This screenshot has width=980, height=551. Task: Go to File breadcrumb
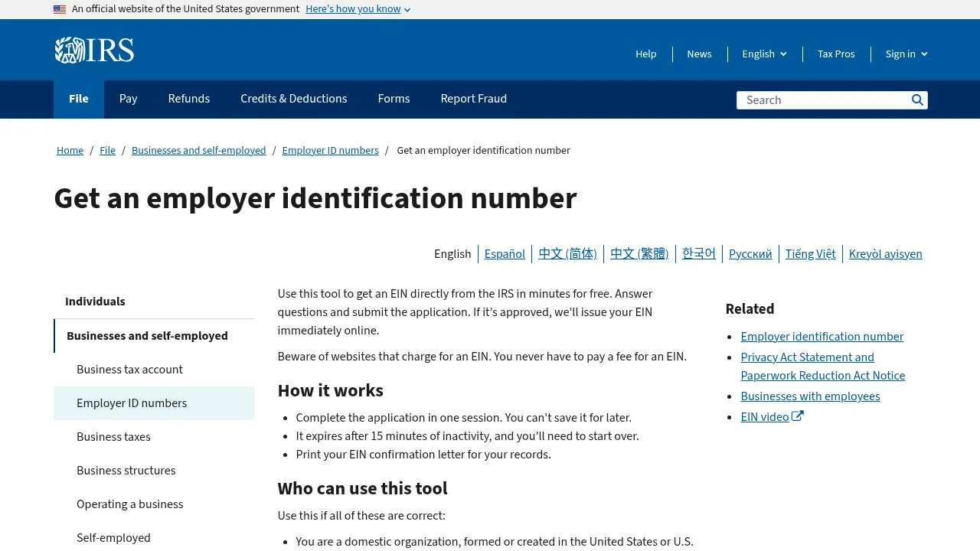(107, 151)
